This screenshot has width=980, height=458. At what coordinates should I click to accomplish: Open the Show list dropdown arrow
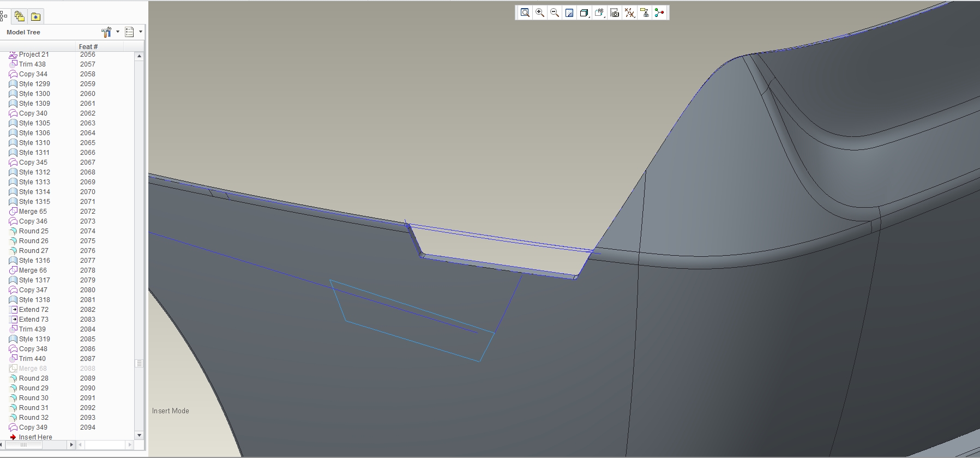tap(141, 32)
